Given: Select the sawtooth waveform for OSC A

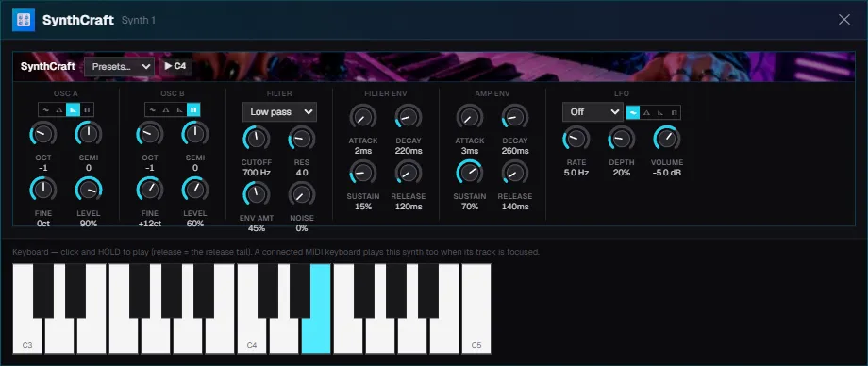Looking at the screenshot, I should click(x=73, y=109).
